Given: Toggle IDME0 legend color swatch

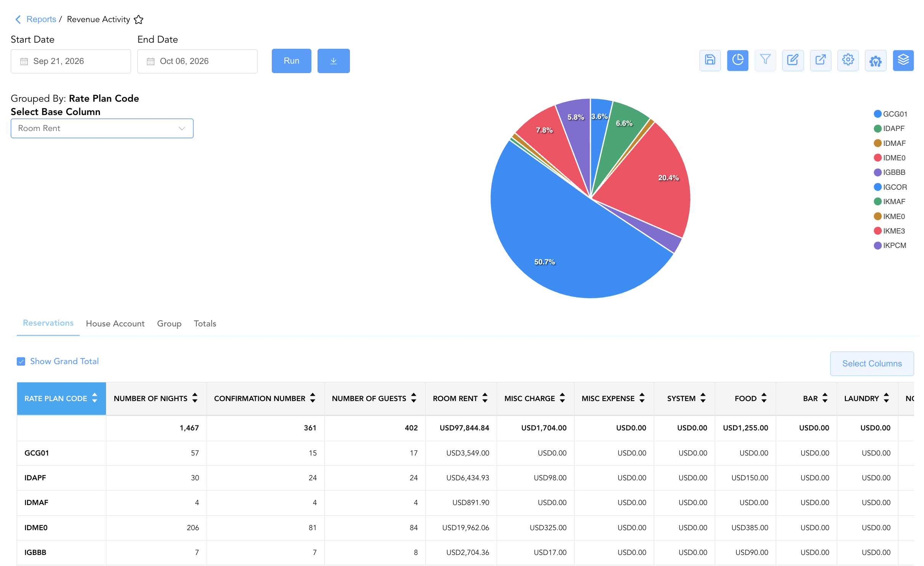Looking at the screenshot, I should pos(877,158).
